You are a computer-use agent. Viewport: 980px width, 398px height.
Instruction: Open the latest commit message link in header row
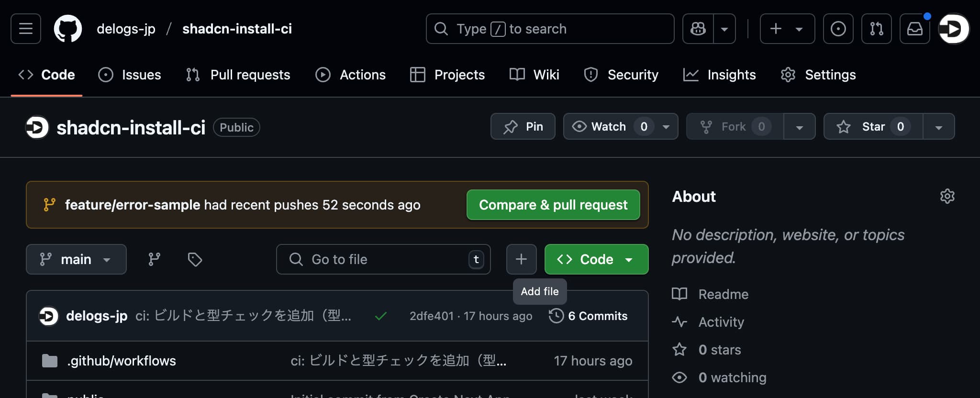[x=243, y=316]
